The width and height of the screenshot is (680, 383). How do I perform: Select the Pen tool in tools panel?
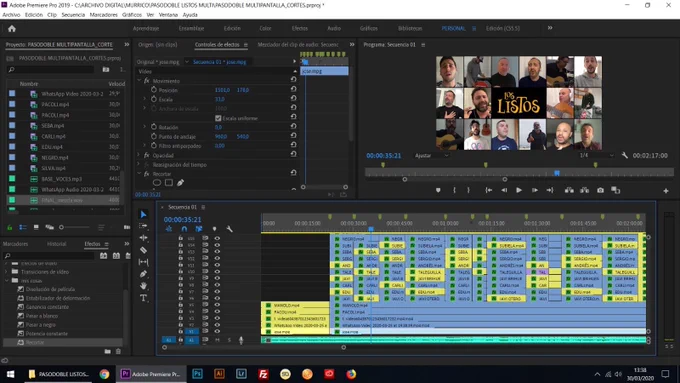144,274
